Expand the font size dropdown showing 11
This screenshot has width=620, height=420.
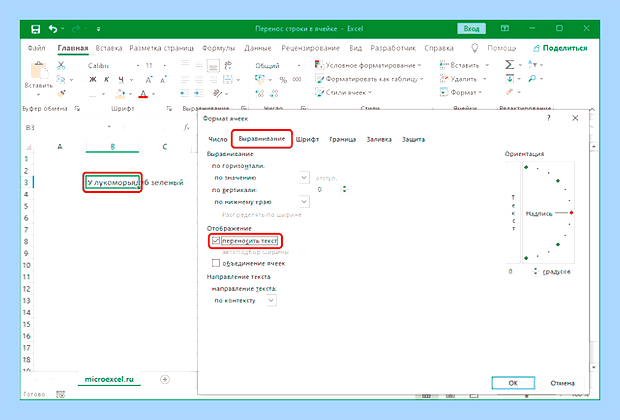tap(165, 65)
